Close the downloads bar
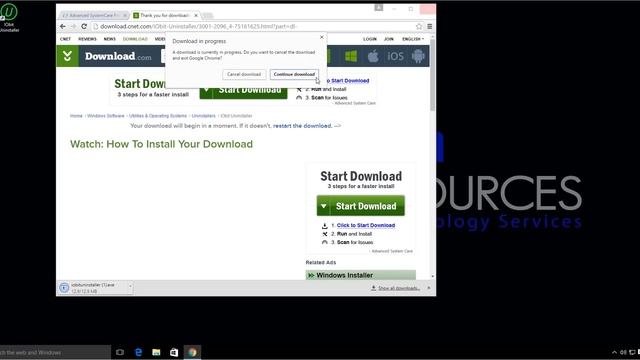640x360 pixels. tap(429, 288)
